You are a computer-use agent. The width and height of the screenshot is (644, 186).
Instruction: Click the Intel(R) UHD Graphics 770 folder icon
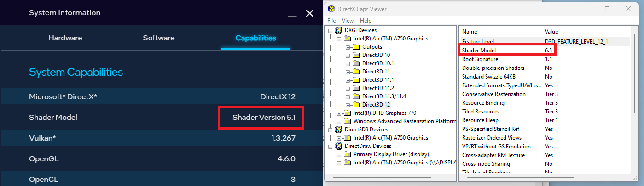[348, 113]
